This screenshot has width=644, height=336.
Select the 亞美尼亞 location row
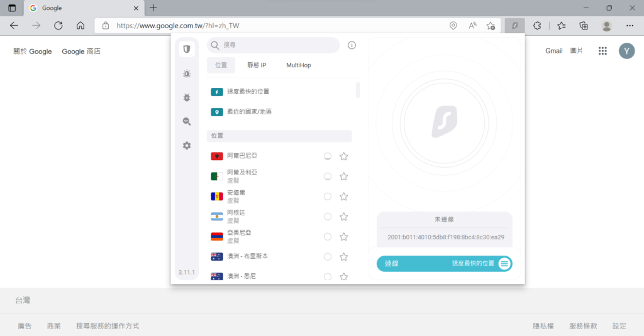[x=279, y=237]
